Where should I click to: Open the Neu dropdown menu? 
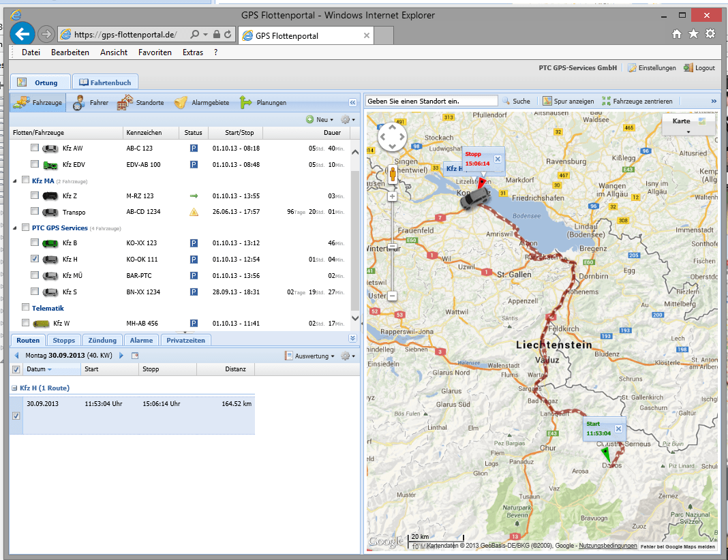(320, 120)
